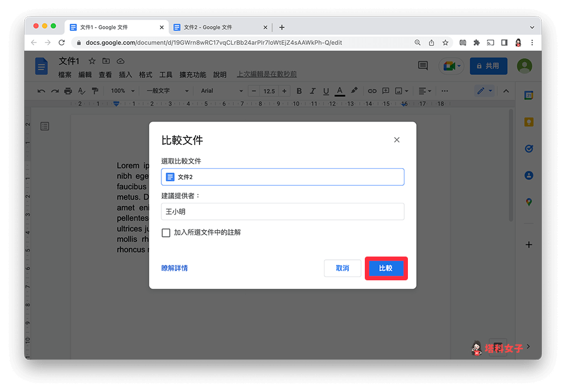Open the 一般文字 paragraph style dropdown
Image resolution: width=566 pixels, height=392 pixels.
pyautogui.click(x=167, y=91)
